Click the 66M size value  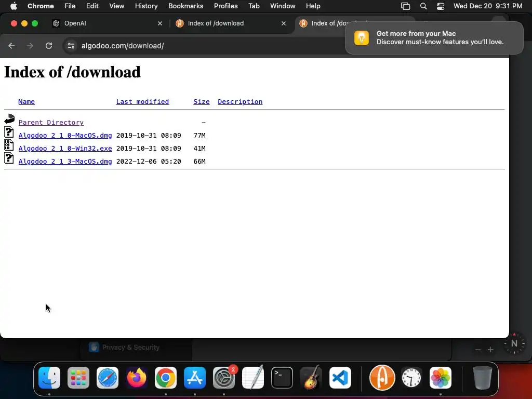199,161
